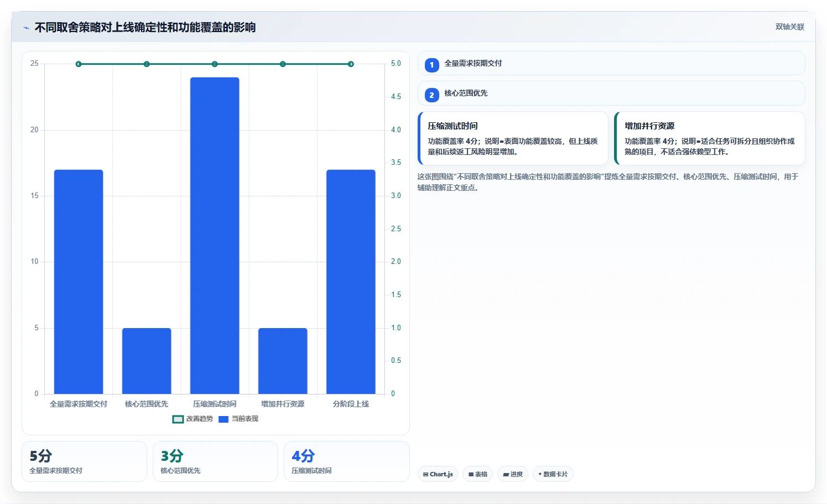
Task: Click x-axis label 压缩测试时间
Action: point(215,404)
